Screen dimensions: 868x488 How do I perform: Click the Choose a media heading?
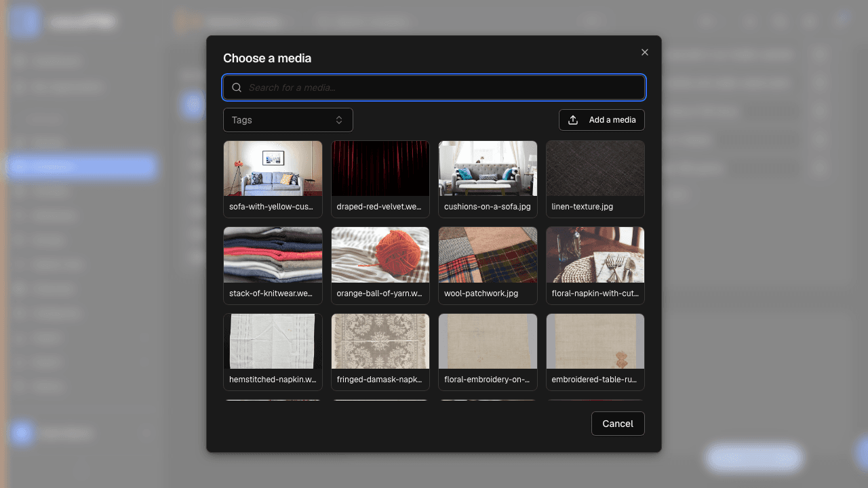click(x=267, y=58)
